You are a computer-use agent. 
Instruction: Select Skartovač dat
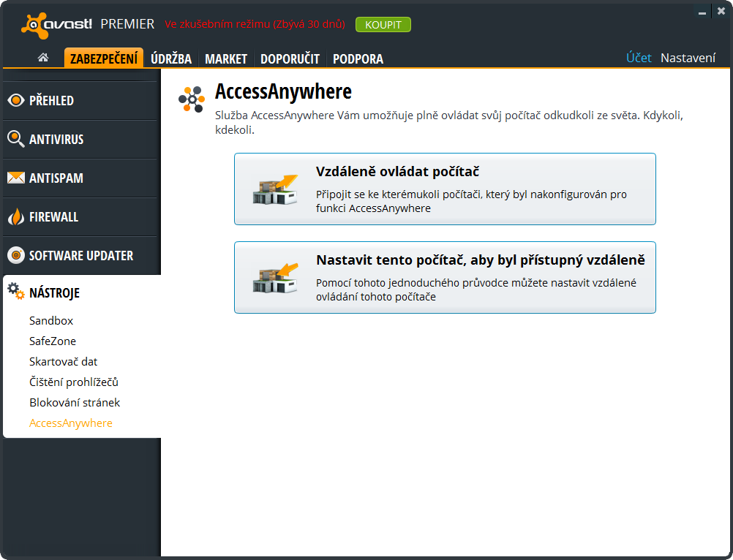pos(63,361)
